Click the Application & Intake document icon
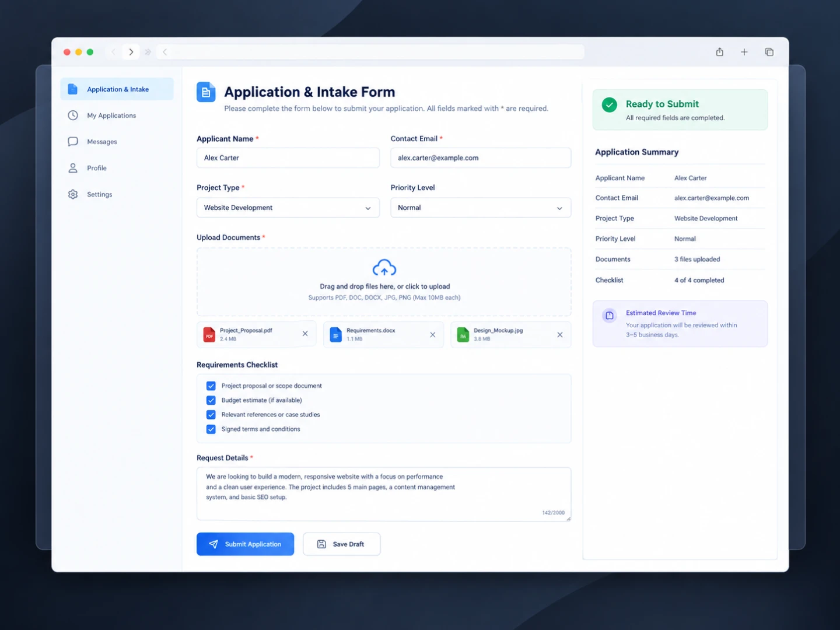This screenshot has width=840, height=630. (x=73, y=89)
